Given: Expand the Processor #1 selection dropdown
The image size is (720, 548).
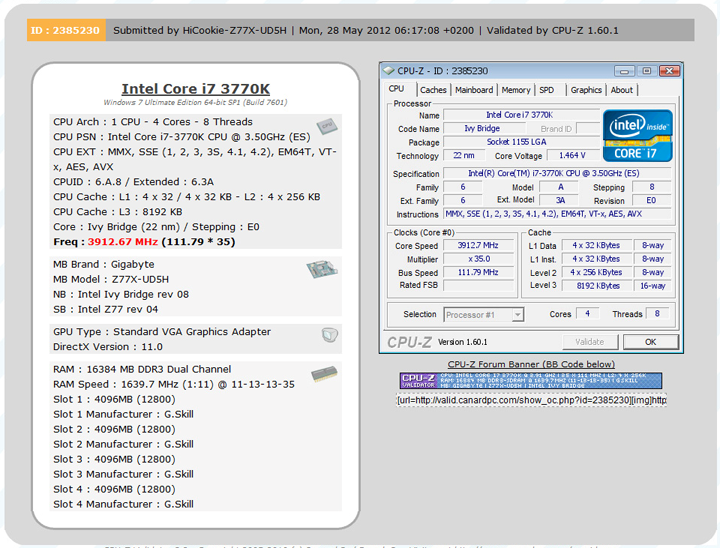Looking at the screenshot, I should coord(518,315).
